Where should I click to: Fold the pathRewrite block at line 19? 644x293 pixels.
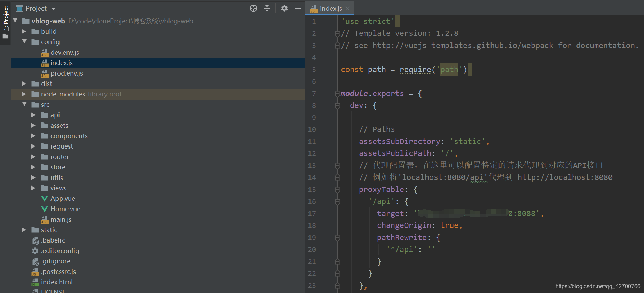[337, 238]
